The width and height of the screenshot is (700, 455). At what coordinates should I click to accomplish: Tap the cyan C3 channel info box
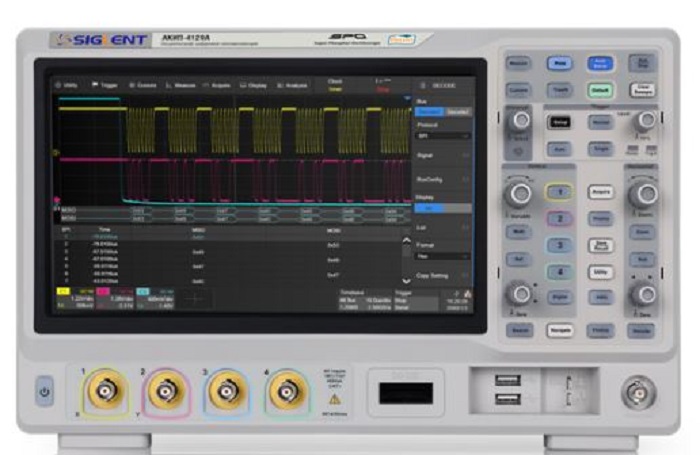coord(155,299)
